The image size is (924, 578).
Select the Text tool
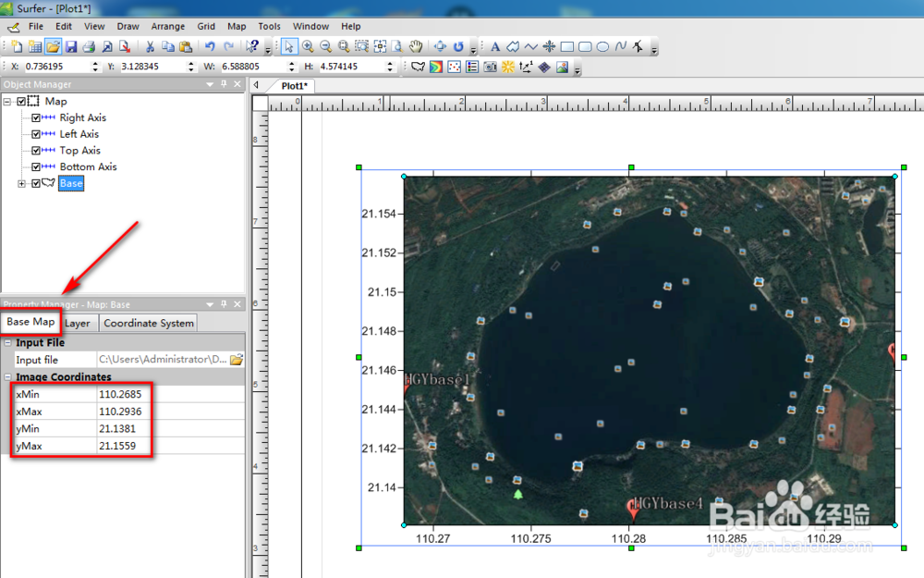point(495,46)
